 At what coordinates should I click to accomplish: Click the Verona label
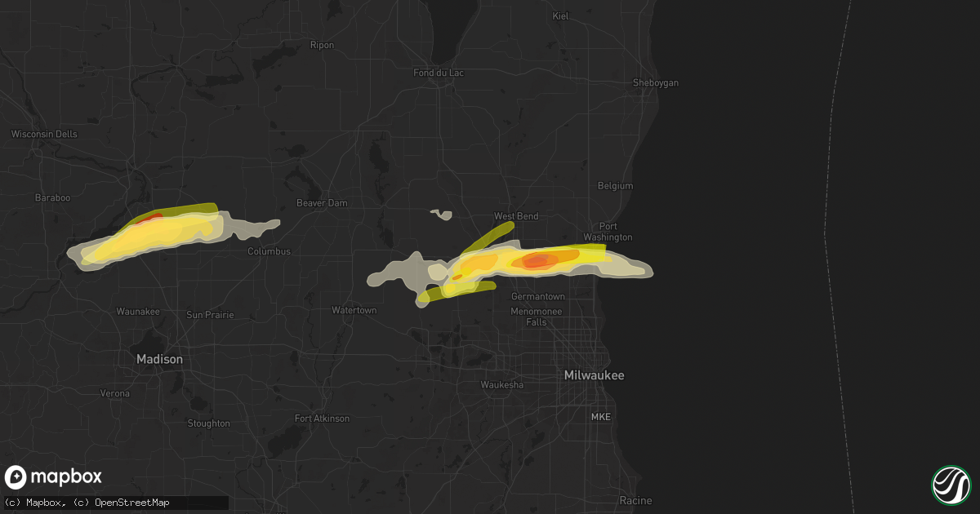pos(115,393)
